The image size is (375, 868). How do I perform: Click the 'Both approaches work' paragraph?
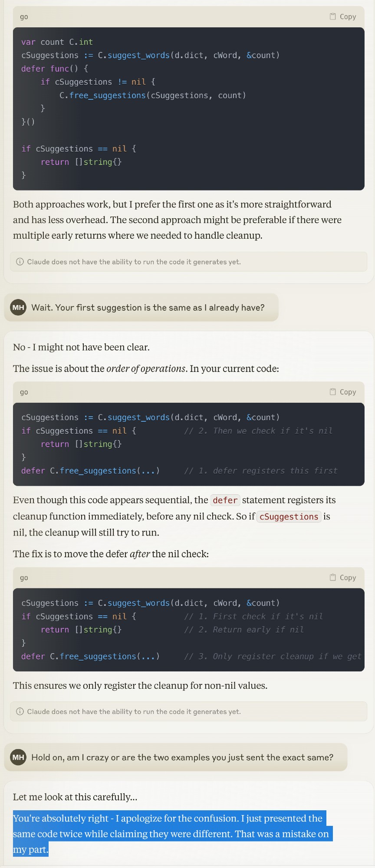click(177, 220)
